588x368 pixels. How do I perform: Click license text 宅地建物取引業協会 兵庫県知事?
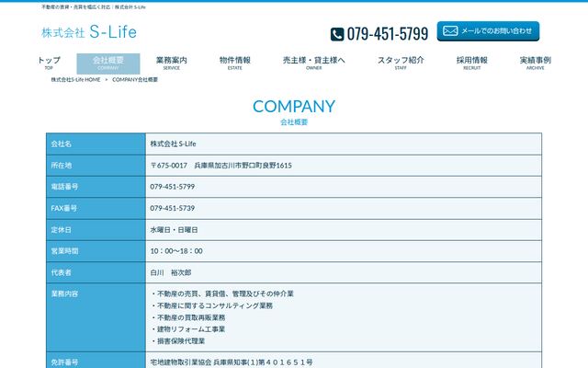point(232,362)
